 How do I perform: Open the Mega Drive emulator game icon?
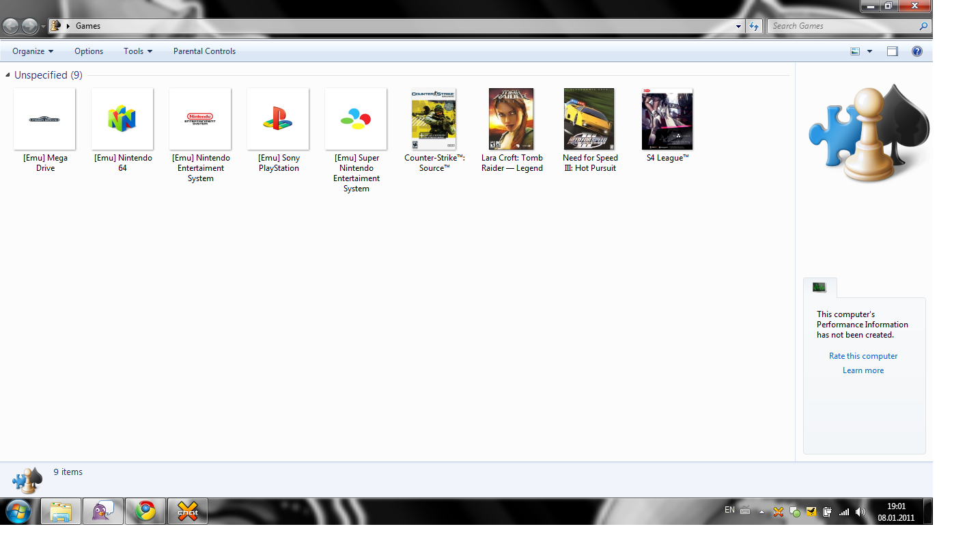point(44,119)
